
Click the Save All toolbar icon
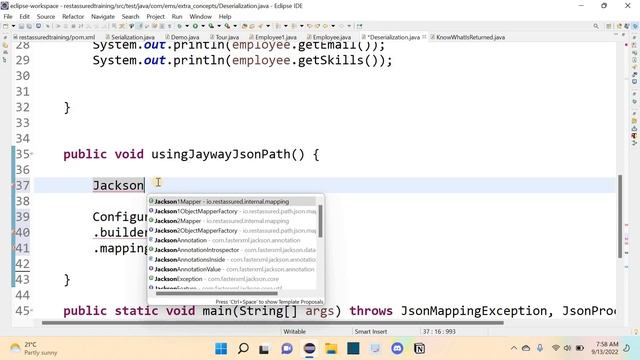point(29,26)
